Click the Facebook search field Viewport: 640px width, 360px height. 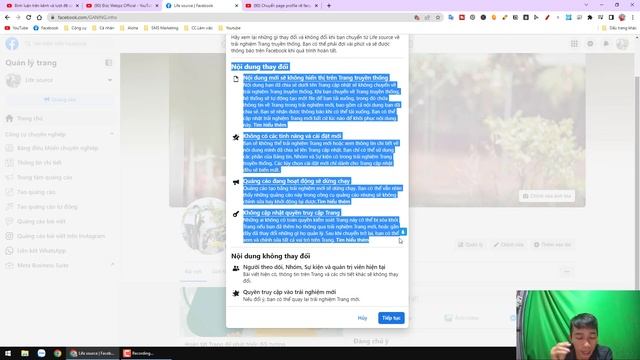(55, 44)
